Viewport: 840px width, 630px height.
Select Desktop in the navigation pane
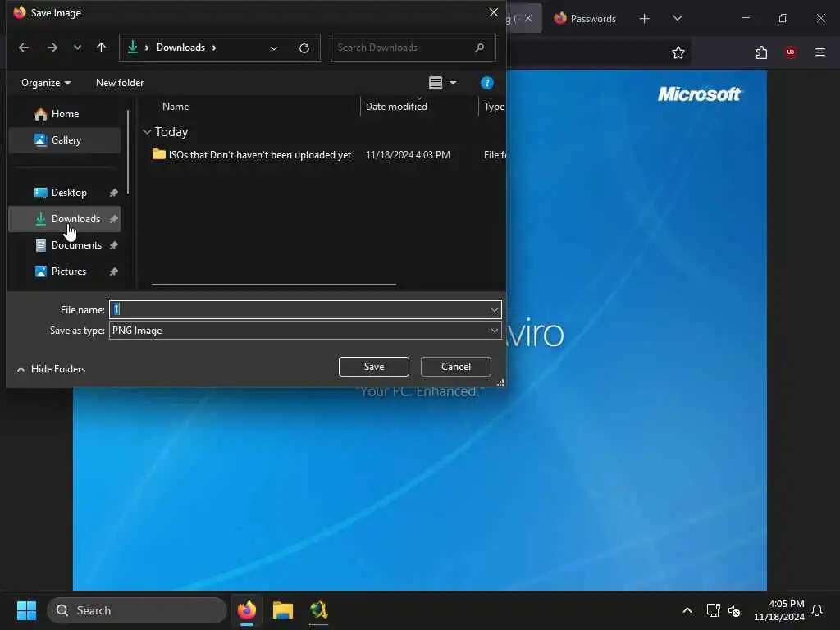coord(64,193)
